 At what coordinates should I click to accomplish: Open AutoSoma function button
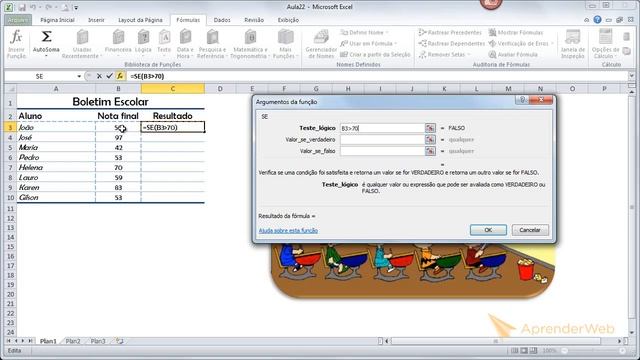[x=46, y=44]
